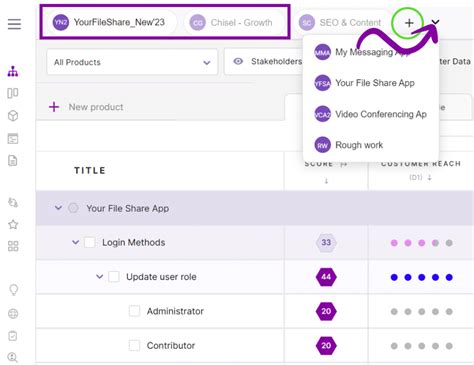Sort by Customer Reach column arrow
This screenshot has width=474, height=365.
point(430,177)
